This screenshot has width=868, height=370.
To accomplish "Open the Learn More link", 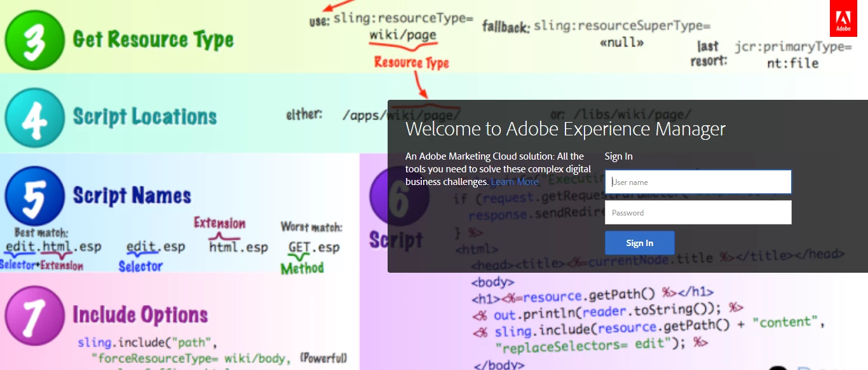I will pos(515,182).
